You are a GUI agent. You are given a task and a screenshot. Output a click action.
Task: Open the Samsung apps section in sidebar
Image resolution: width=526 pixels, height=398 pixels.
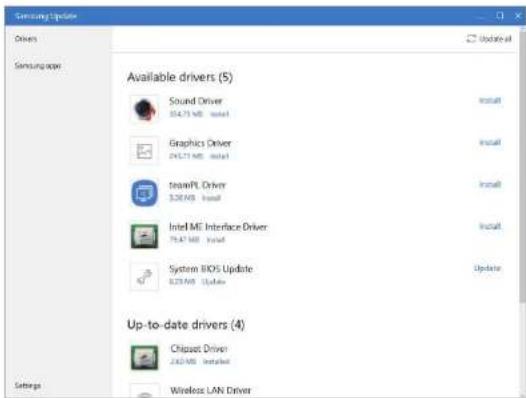point(38,65)
